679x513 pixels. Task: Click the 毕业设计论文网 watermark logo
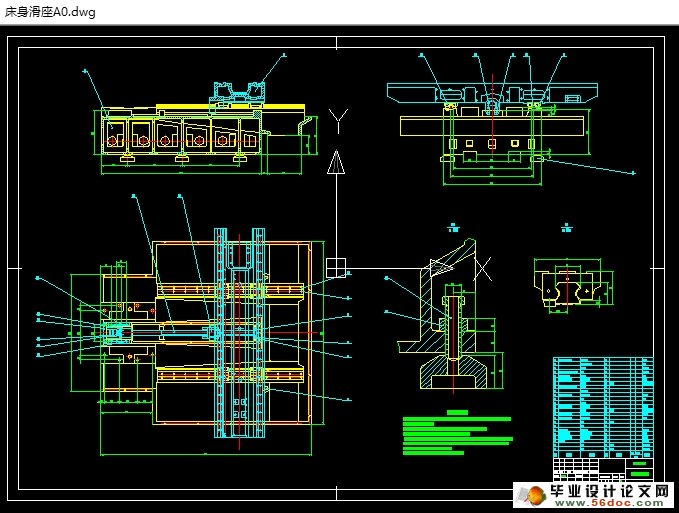point(610,492)
